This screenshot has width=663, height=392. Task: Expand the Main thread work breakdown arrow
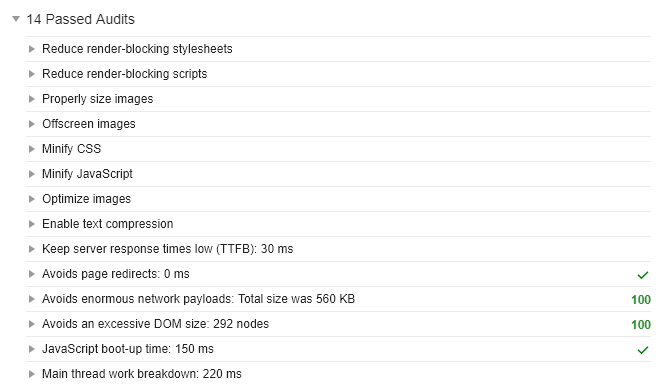tap(31, 374)
